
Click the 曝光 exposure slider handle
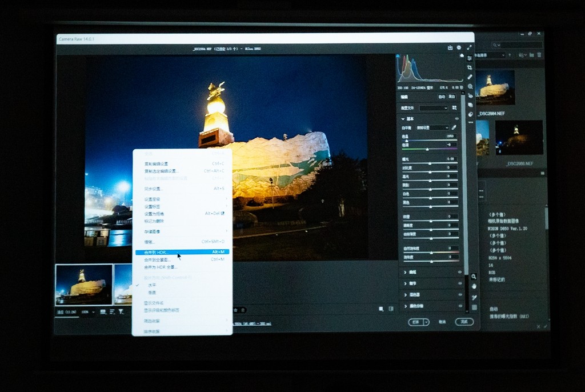coord(430,163)
